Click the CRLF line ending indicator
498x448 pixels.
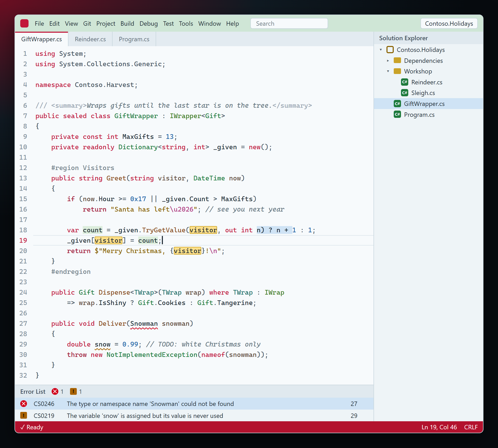tap(471, 427)
